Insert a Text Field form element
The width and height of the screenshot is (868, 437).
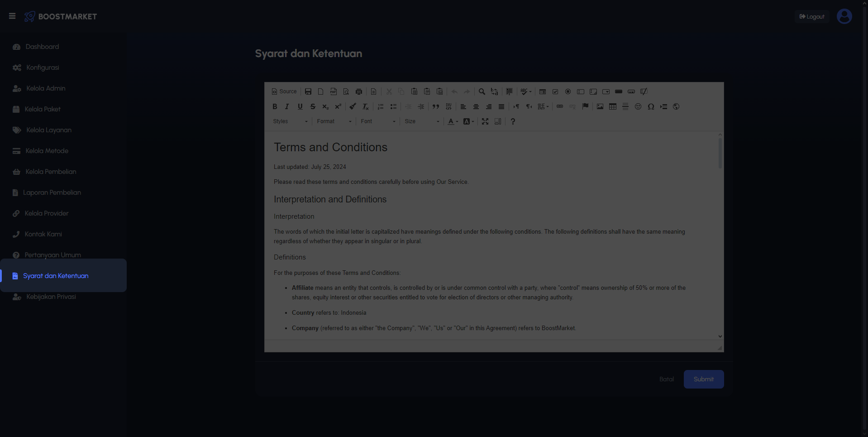click(x=581, y=91)
